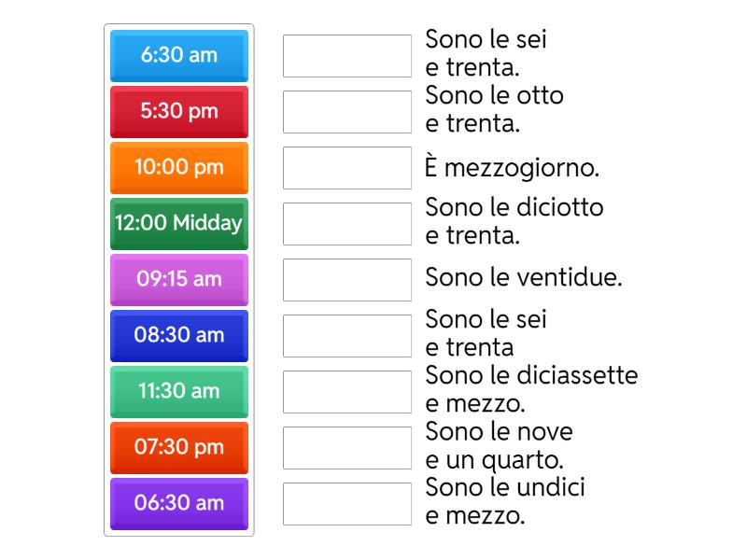Screen dimensions: 747x560
Task: Select the teal 11:30 am tile
Action: click(x=178, y=392)
